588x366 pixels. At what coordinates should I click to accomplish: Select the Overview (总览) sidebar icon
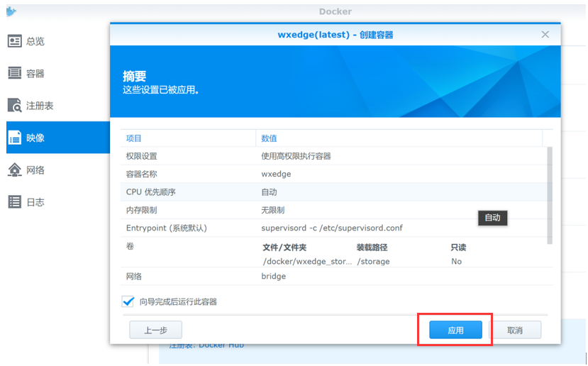15,41
